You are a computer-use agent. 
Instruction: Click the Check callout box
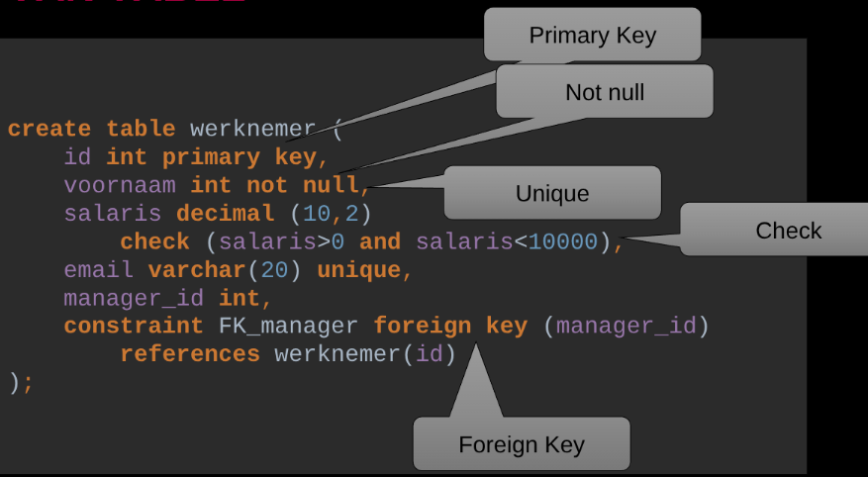[788, 231]
